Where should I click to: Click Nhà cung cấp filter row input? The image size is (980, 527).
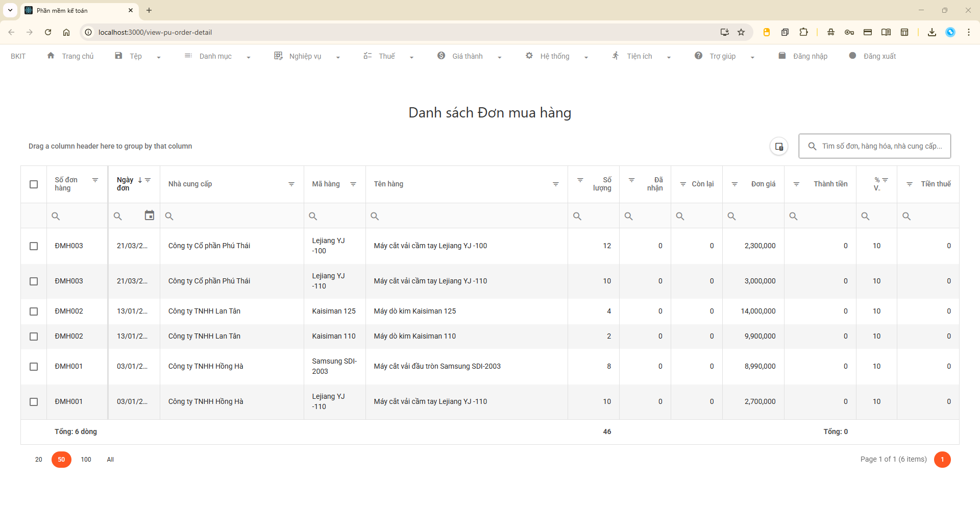(x=232, y=216)
